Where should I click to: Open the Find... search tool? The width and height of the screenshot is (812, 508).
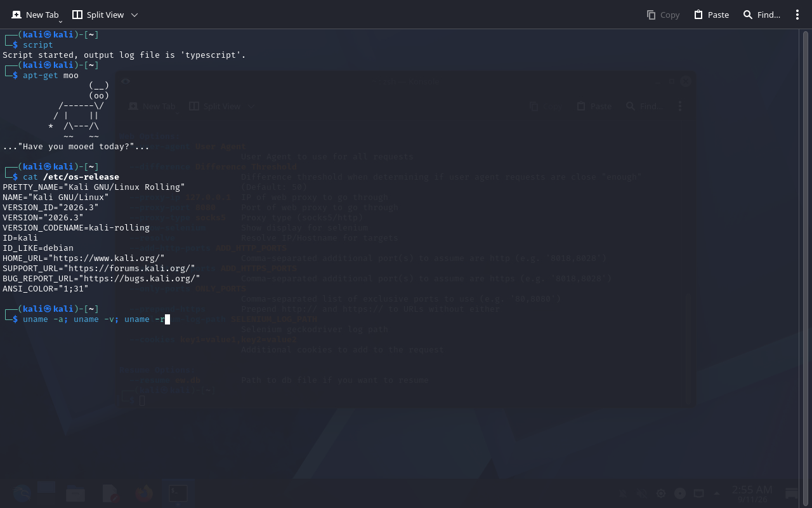[761, 15]
